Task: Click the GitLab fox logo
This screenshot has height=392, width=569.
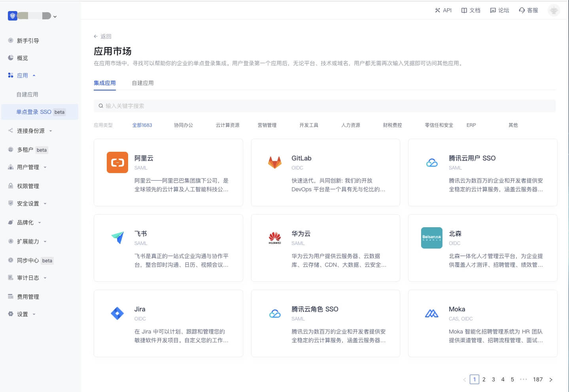Action: 274,162
